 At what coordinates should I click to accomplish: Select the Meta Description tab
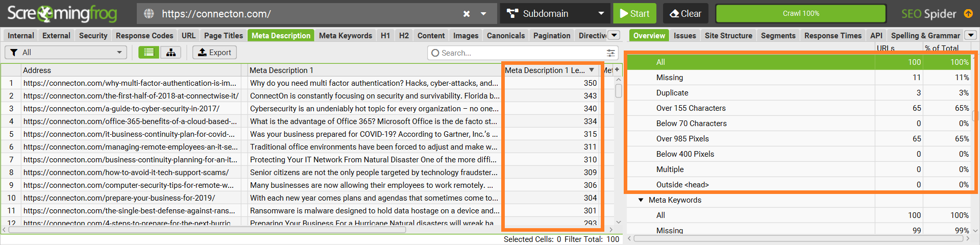point(281,35)
